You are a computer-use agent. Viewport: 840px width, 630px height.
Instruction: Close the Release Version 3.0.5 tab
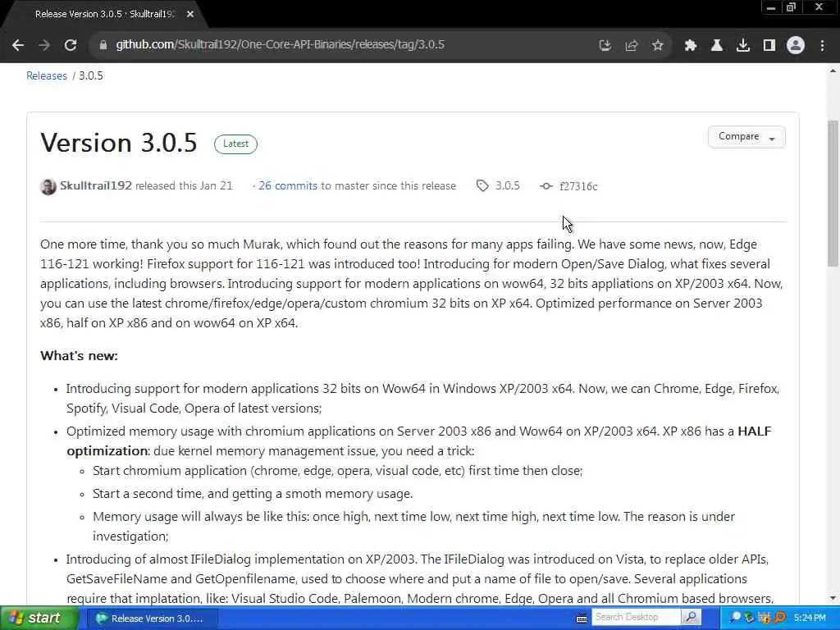(190, 15)
